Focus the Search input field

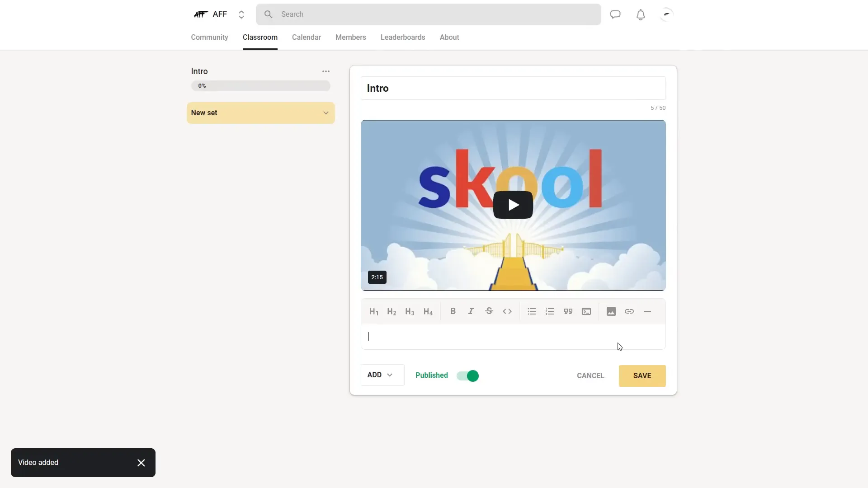point(429,14)
